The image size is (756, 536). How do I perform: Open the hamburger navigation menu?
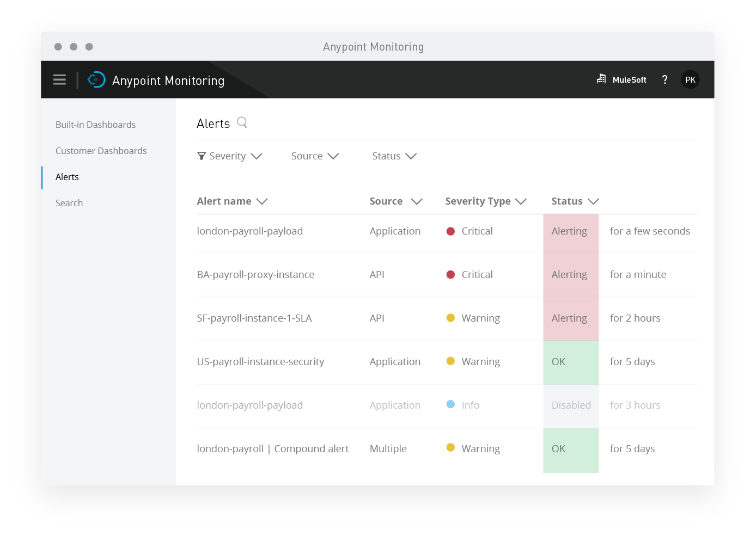point(59,79)
